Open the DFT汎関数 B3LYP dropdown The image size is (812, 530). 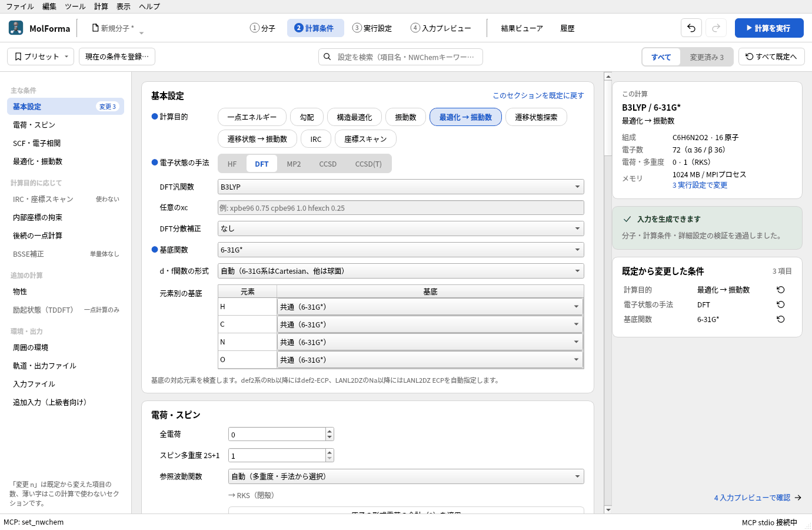point(401,187)
